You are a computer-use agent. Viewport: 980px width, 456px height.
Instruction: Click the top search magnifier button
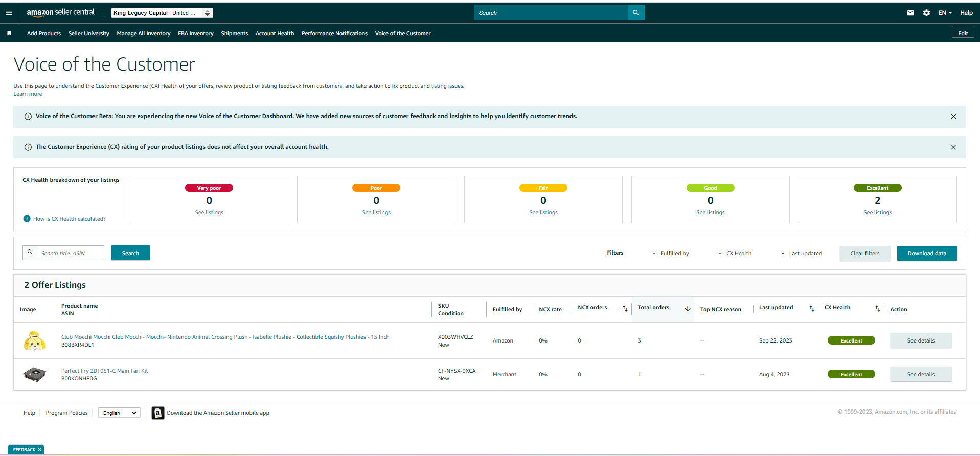pos(636,13)
